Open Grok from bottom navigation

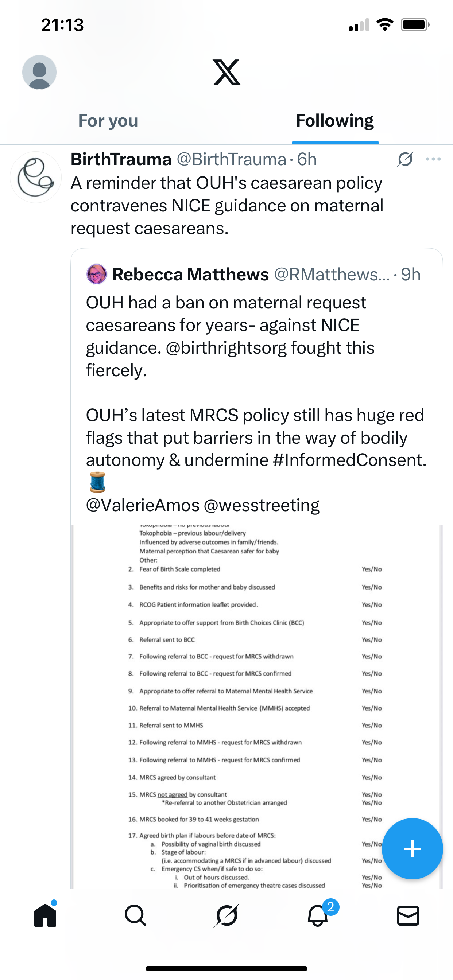coord(226,915)
